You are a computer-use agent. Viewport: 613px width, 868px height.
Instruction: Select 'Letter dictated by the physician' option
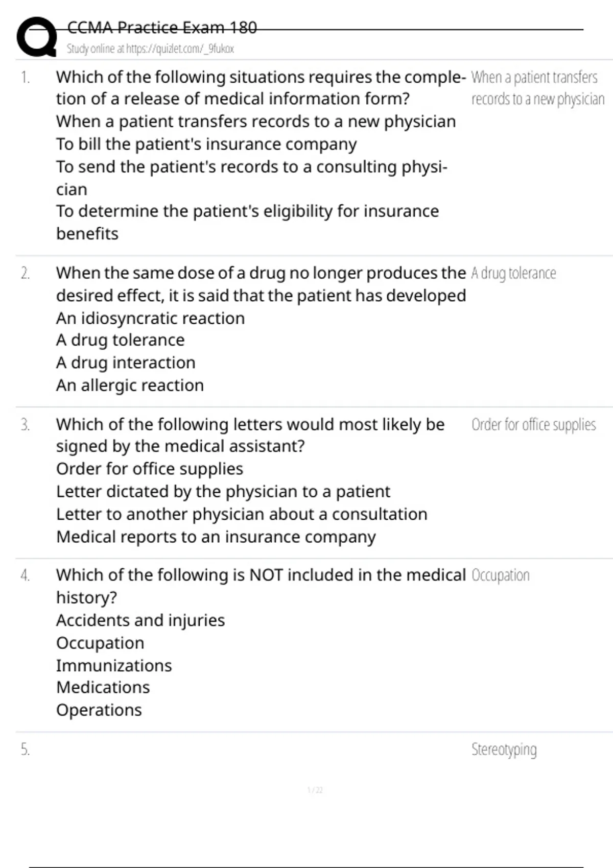click(x=223, y=491)
